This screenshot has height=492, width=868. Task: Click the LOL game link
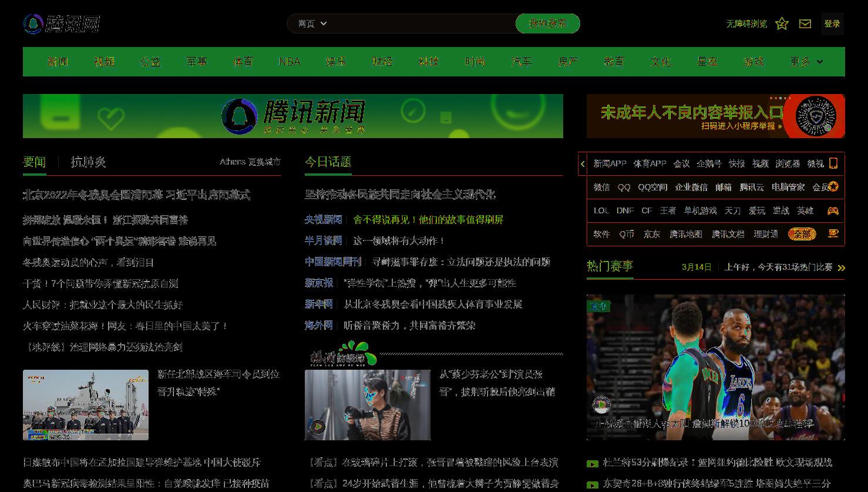[x=601, y=210]
